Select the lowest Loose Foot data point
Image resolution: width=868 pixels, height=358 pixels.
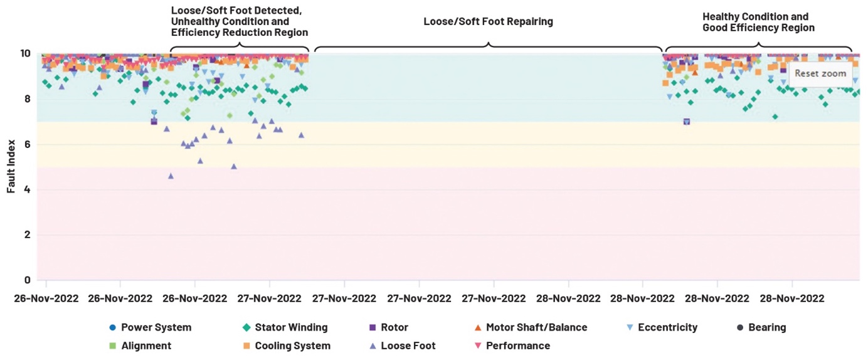click(171, 176)
